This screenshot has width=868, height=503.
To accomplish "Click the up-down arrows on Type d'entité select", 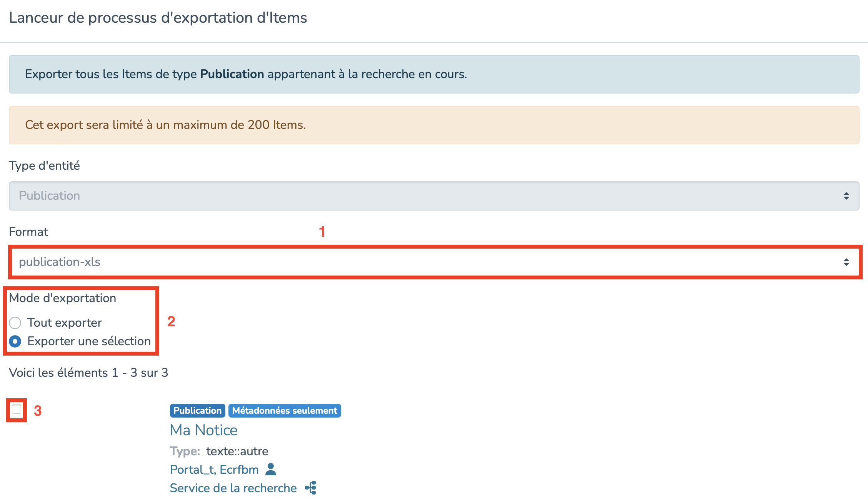I will pyautogui.click(x=846, y=196).
